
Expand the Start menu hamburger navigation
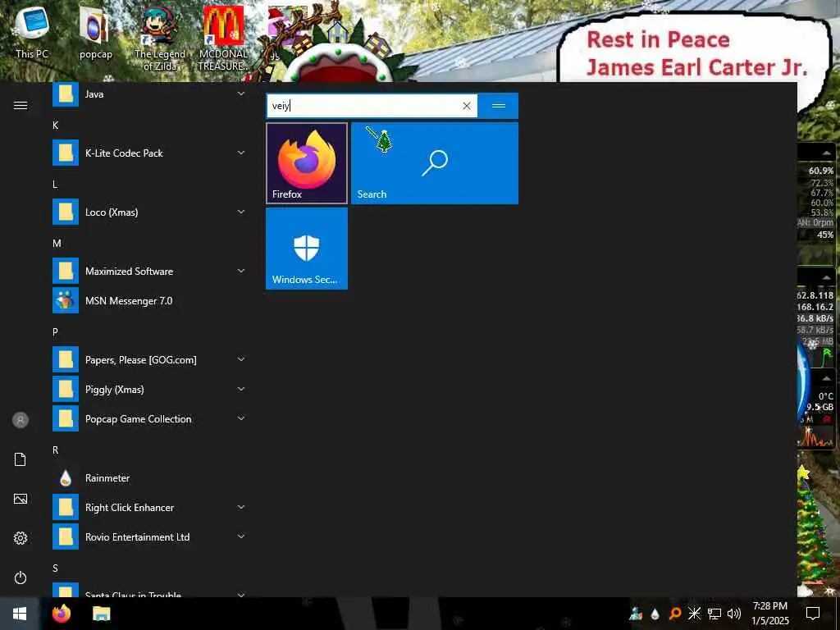(21, 106)
